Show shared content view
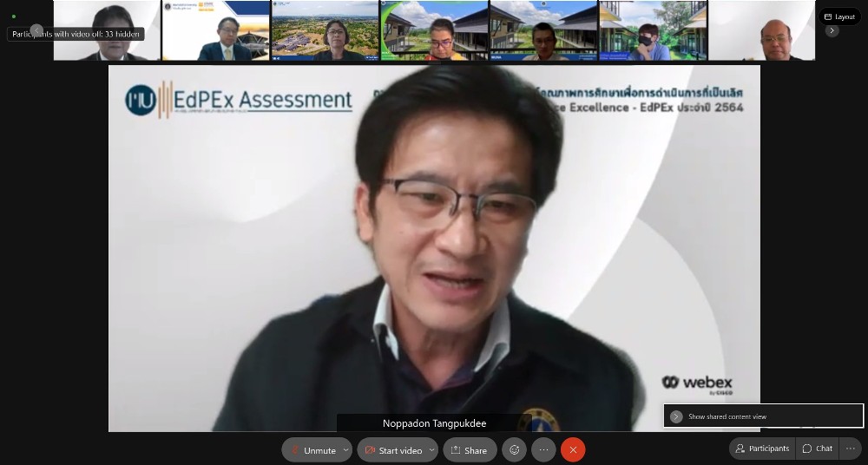Screen dimensions: 868x465 click(727, 416)
